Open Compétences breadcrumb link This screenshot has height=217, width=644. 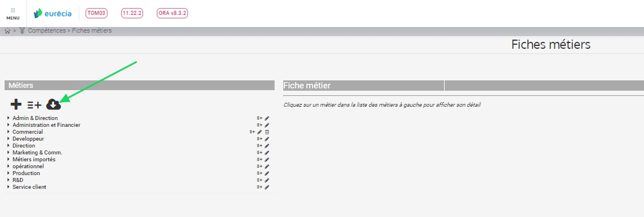click(x=47, y=31)
